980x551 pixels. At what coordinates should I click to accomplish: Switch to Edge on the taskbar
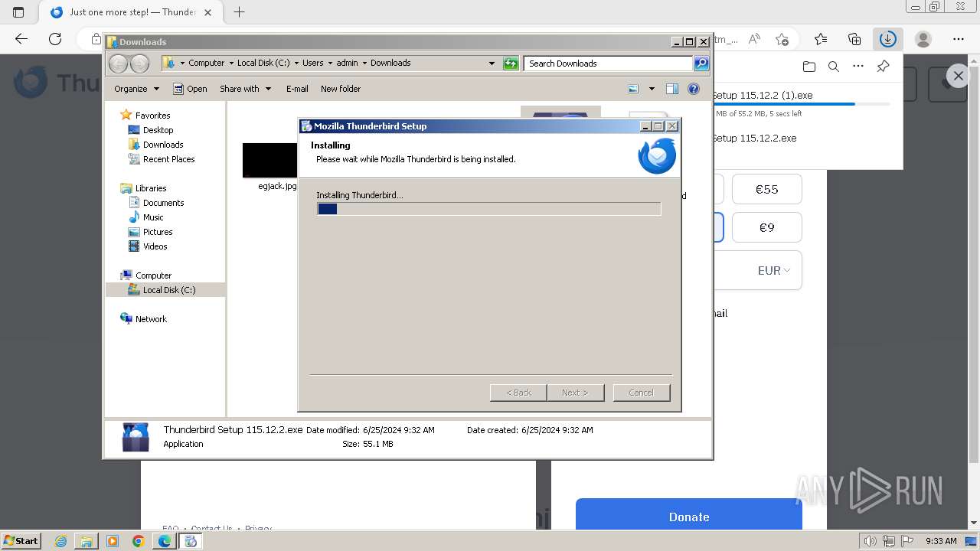[164, 541]
